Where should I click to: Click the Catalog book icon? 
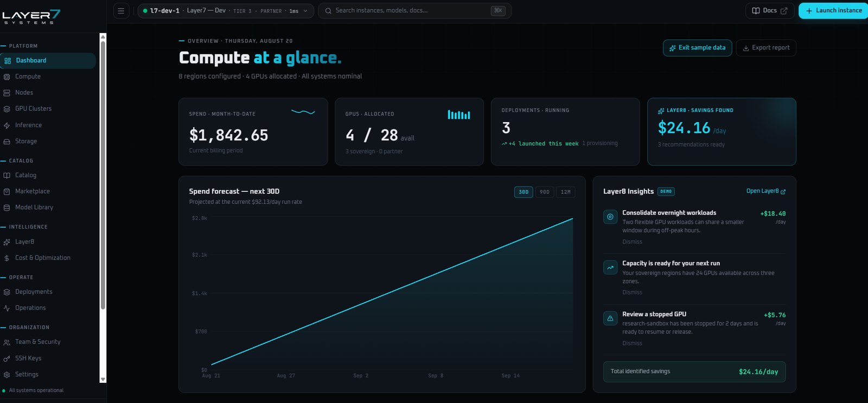pyautogui.click(x=7, y=175)
